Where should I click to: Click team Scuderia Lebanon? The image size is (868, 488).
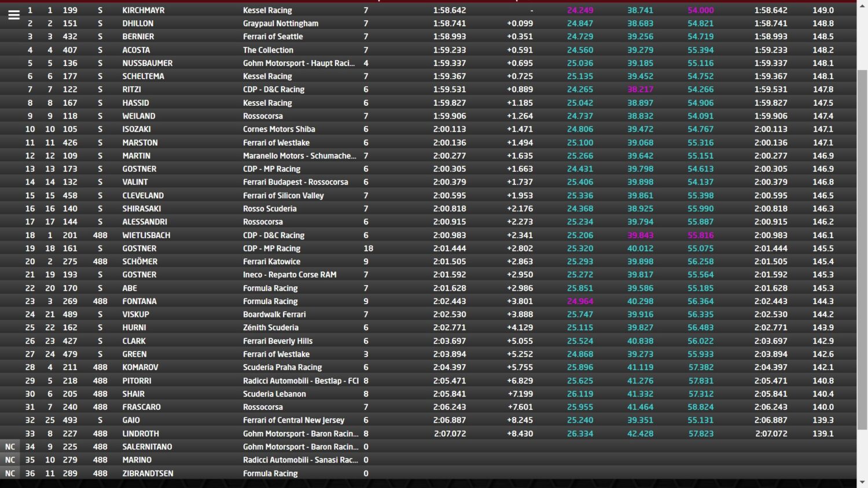tap(274, 394)
